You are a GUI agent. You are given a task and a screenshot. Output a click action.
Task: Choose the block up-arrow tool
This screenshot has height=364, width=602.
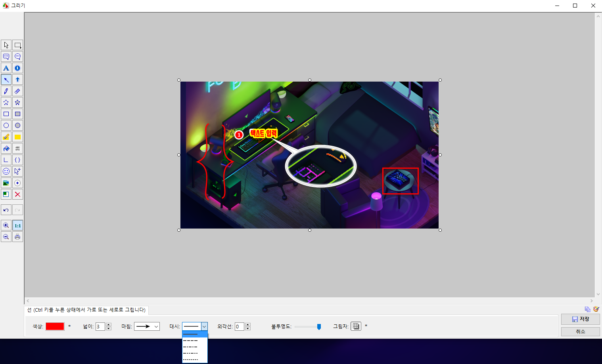point(17,80)
